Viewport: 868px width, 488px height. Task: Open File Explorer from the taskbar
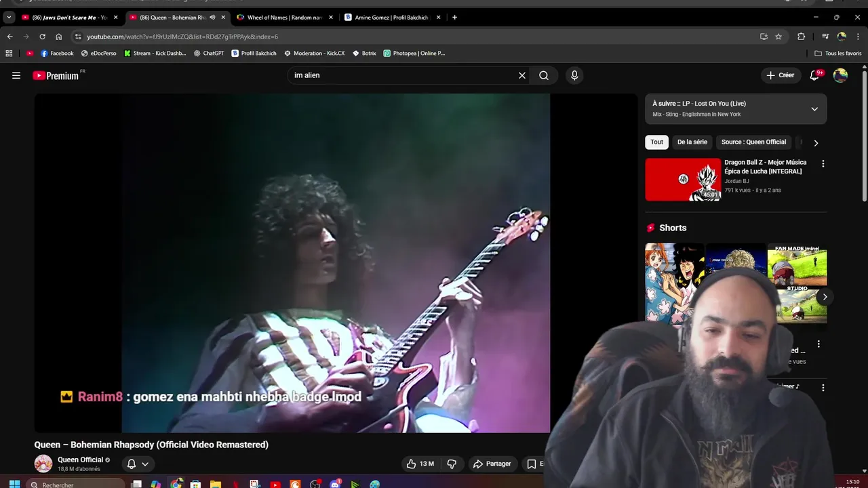(216, 484)
